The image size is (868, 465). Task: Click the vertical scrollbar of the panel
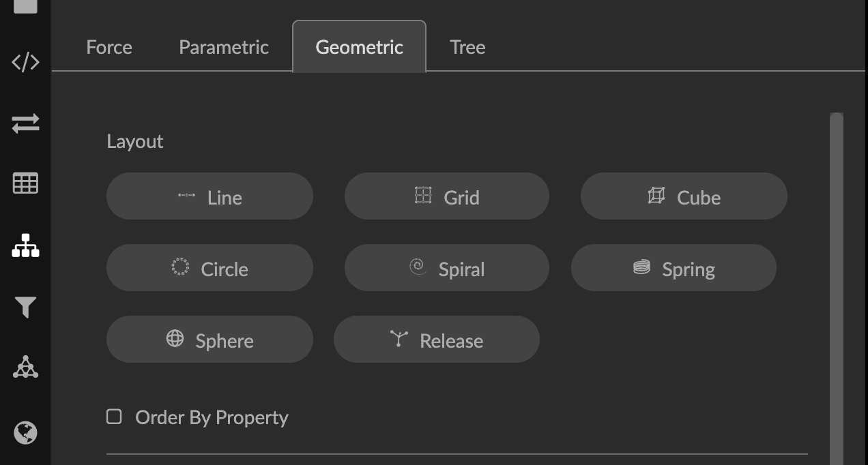coord(836,286)
